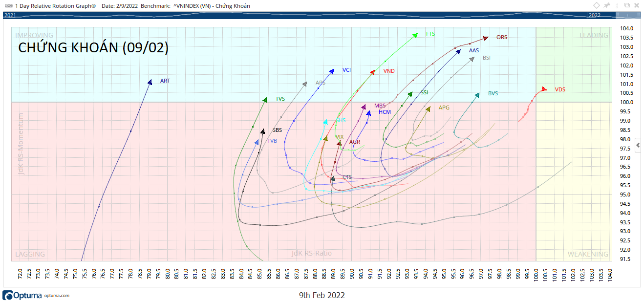This screenshot has width=644, height=303.
Task: Expand the side panel arrow on the right edge
Action: [638, 145]
